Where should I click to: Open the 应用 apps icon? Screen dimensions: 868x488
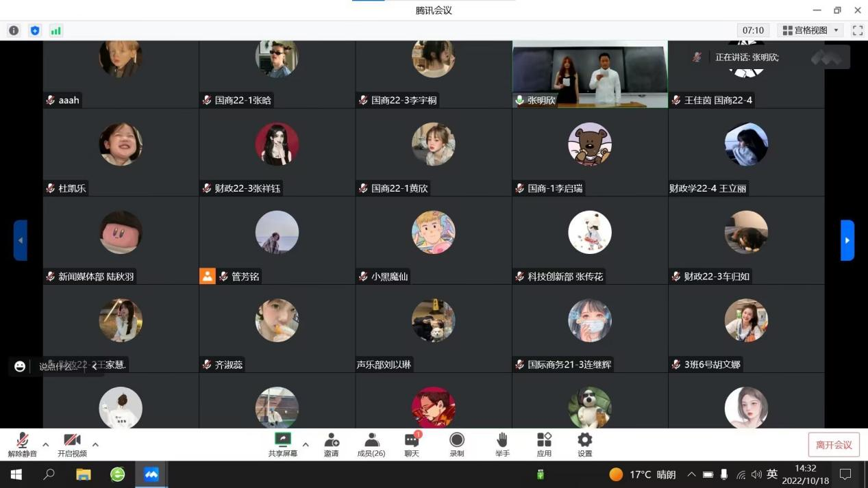(544, 444)
